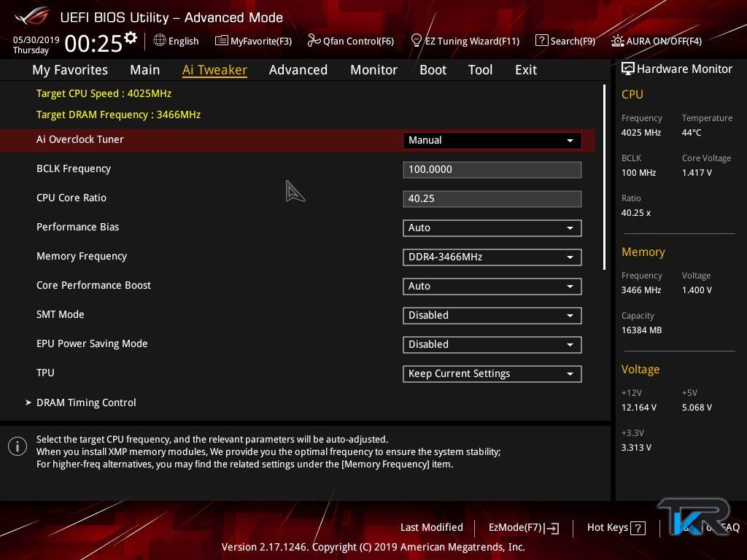
Task: Open the Tool tab
Action: [x=480, y=70]
